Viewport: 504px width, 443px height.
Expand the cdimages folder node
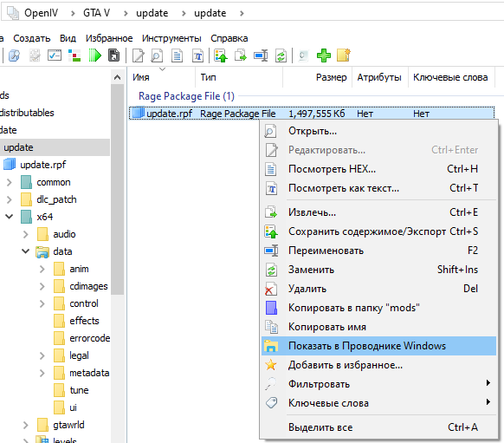42,286
